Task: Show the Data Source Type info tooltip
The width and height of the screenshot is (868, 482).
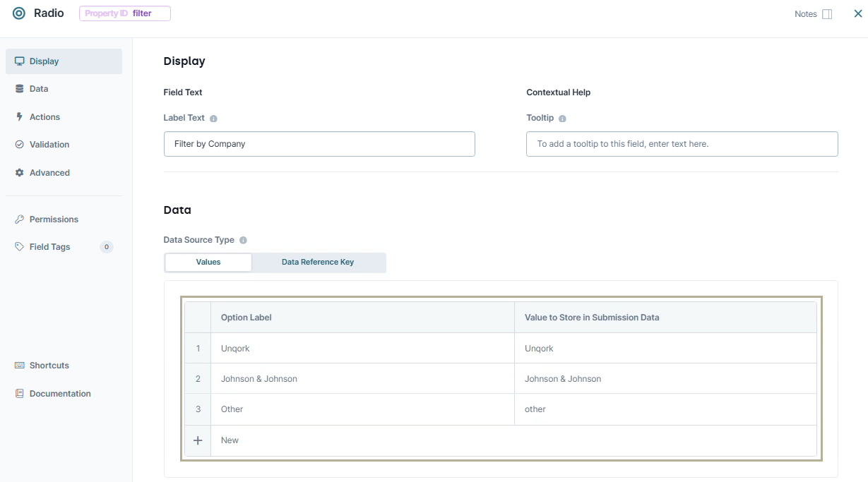Action: pos(243,240)
